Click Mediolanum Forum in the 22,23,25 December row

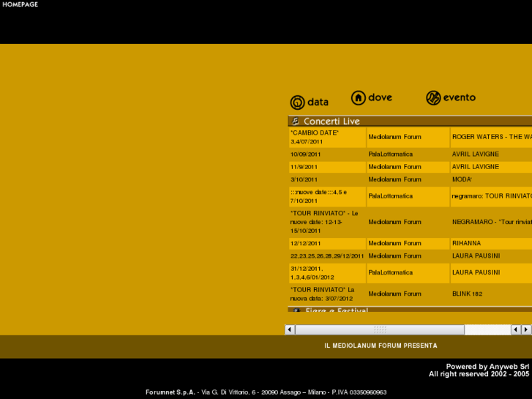coord(394,256)
